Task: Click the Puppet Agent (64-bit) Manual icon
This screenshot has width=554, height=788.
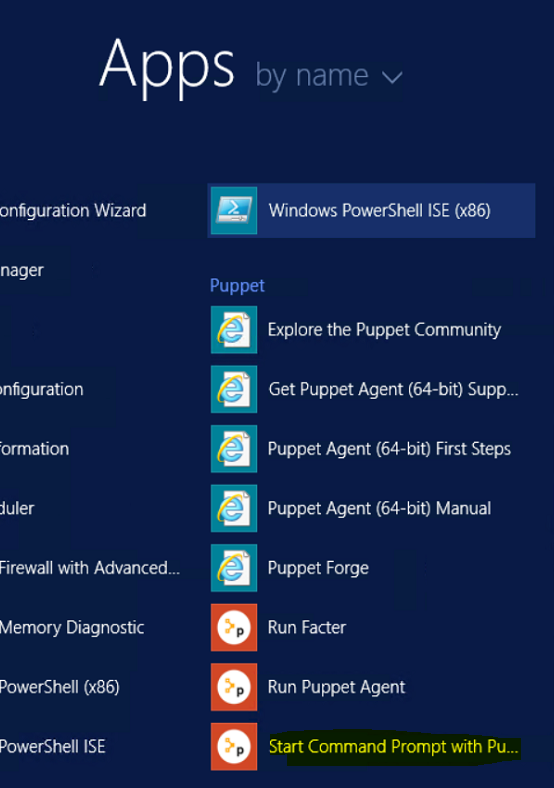Action: click(234, 508)
